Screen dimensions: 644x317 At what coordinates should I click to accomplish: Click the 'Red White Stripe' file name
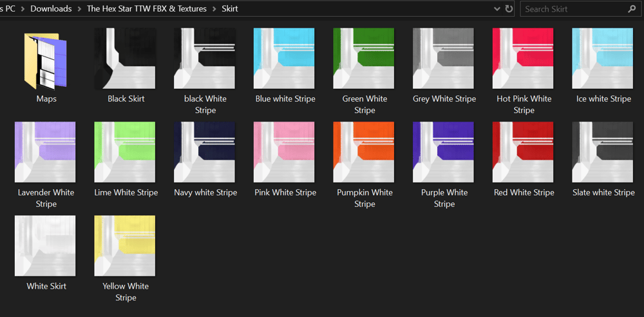524,193
